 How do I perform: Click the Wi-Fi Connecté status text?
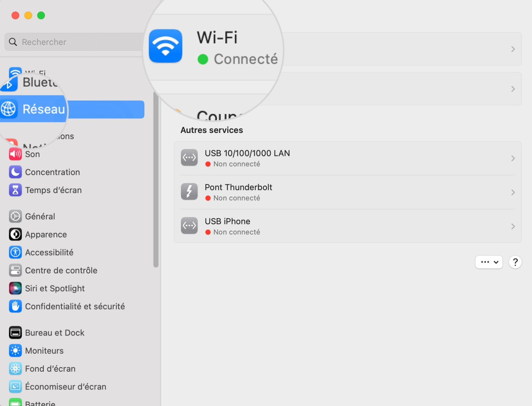click(246, 59)
